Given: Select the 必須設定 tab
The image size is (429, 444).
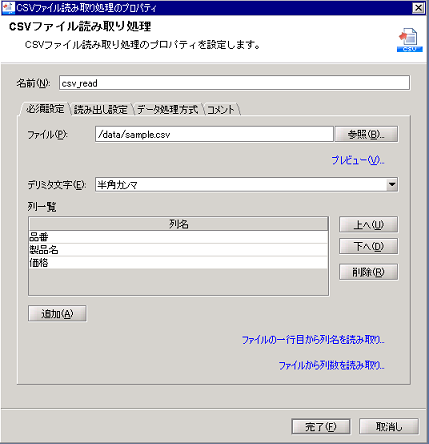Looking at the screenshot, I should point(45,109).
